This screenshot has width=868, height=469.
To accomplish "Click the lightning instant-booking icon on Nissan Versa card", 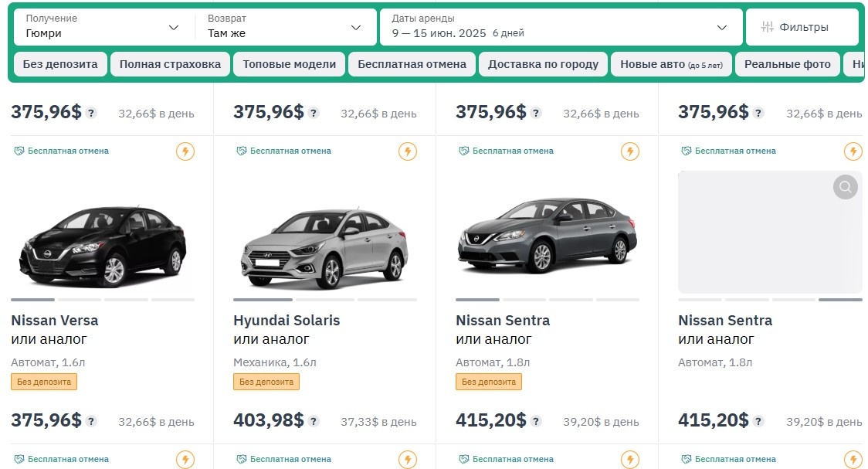I will pos(185,152).
